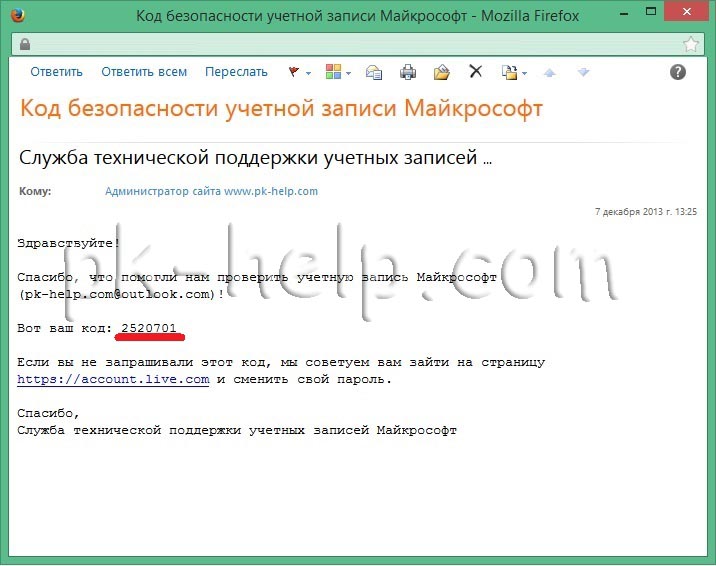The image size is (716, 566).
Task: Expand the categories dropdown arrow
Action: tap(348, 73)
